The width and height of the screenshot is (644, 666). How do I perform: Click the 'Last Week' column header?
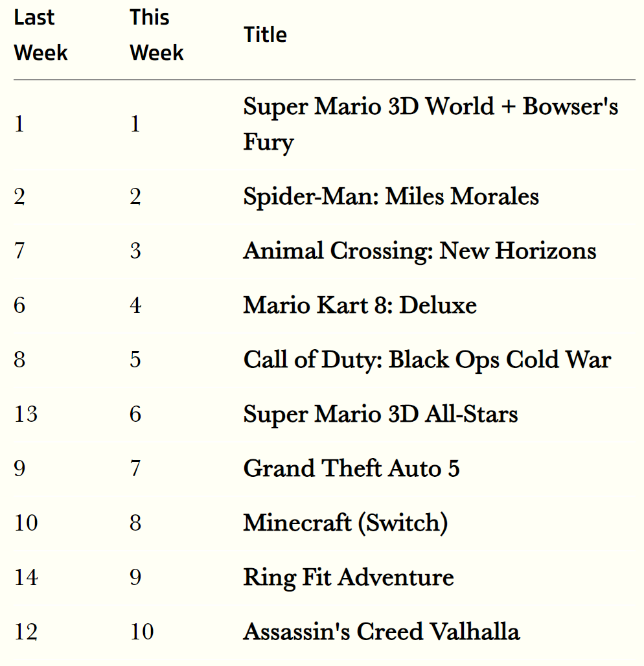point(41,35)
